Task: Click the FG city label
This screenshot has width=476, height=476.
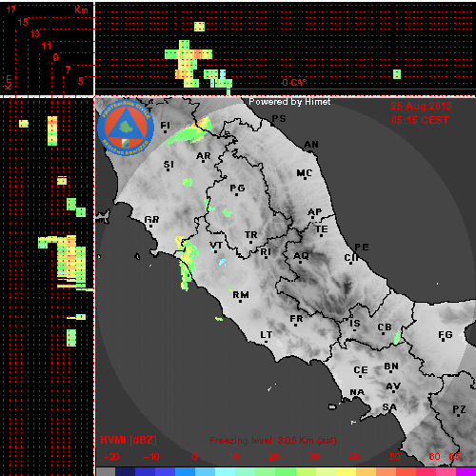Action: click(x=446, y=335)
